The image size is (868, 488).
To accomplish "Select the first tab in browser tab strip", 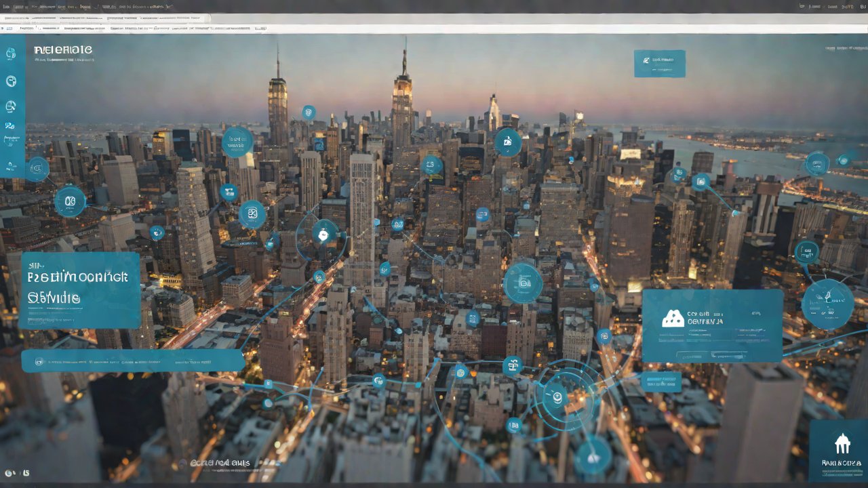I will [26, 18].
